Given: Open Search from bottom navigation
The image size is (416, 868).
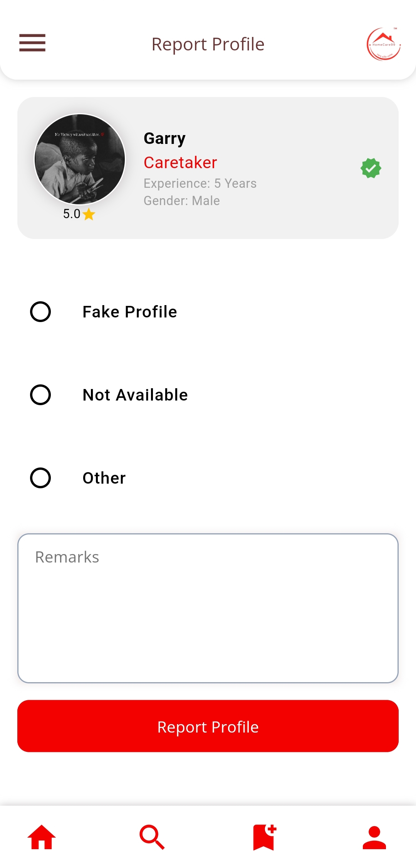Looking at the screenshot, I should tap(152, 837).
